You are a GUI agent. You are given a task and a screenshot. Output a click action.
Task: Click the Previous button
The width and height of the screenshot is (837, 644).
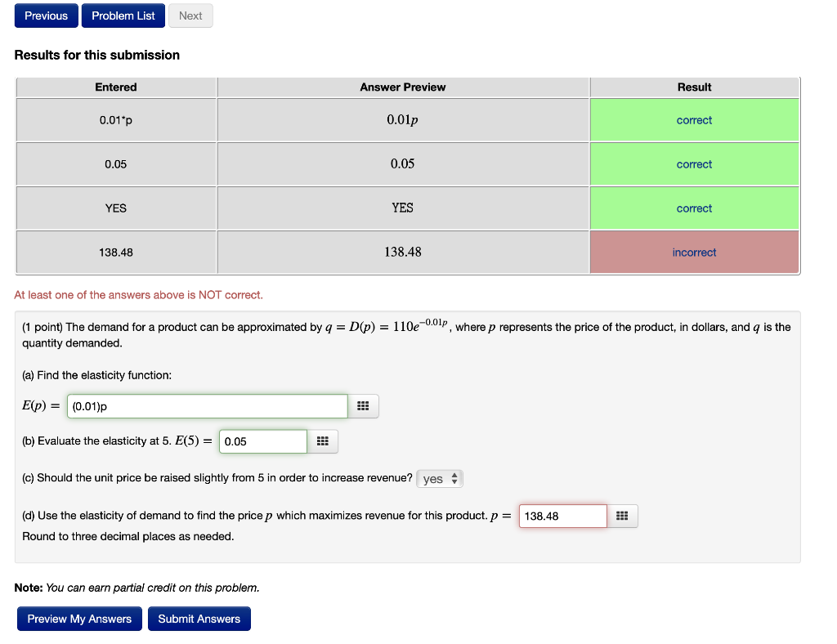pyautogui.click(x=46, y=16)
